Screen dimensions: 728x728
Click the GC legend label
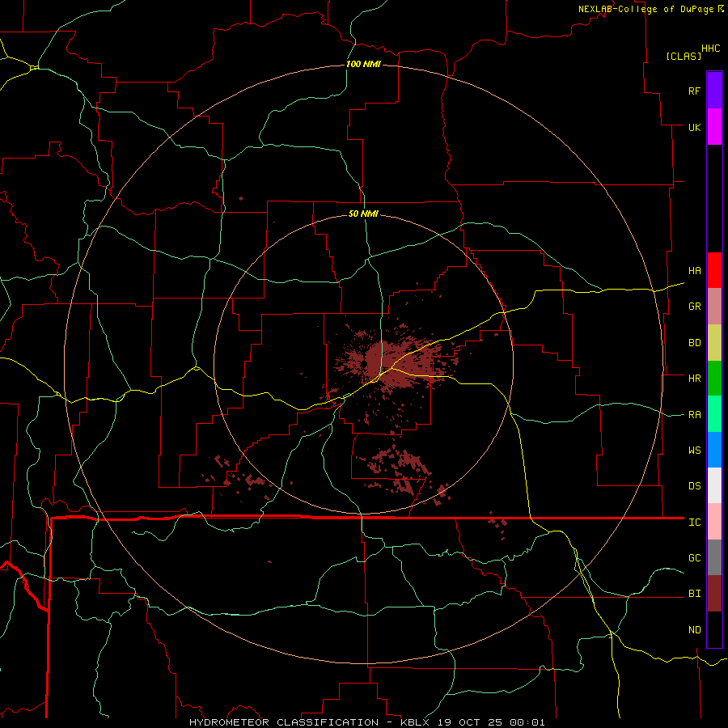coord(694,558)
